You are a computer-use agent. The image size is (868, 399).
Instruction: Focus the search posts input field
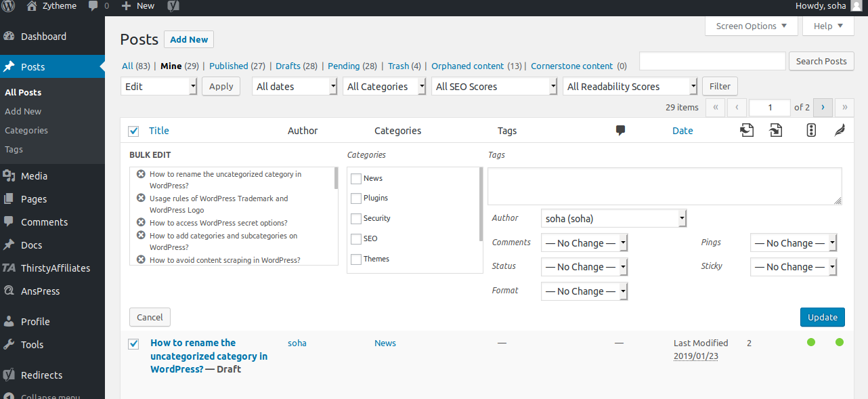point(712,61)
